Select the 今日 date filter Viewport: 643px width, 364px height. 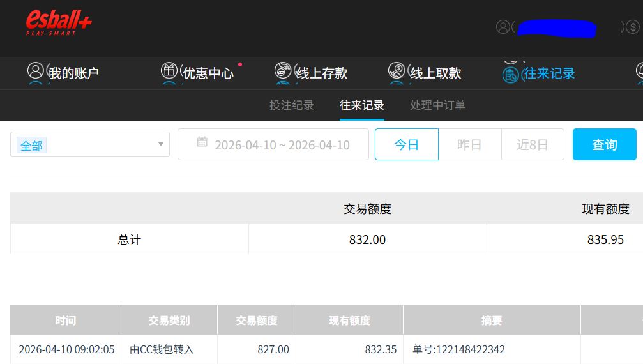[x=406, y=144]
